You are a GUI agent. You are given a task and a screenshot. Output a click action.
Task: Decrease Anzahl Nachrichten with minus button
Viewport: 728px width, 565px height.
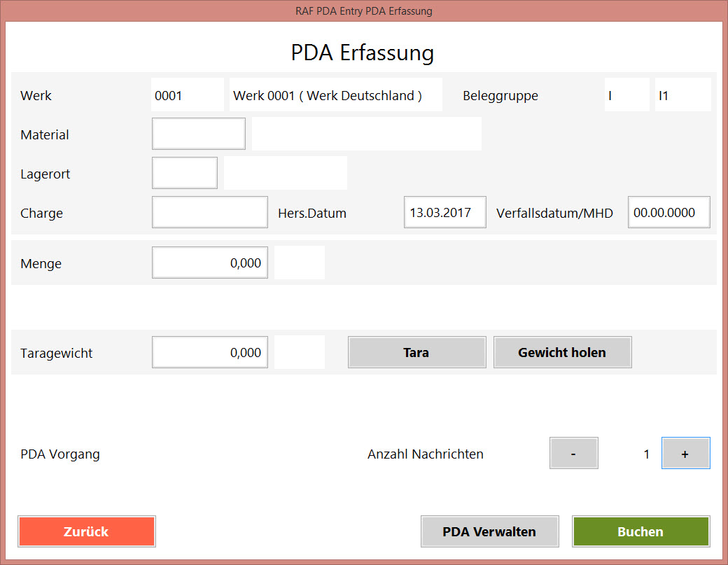pos(573,454)
